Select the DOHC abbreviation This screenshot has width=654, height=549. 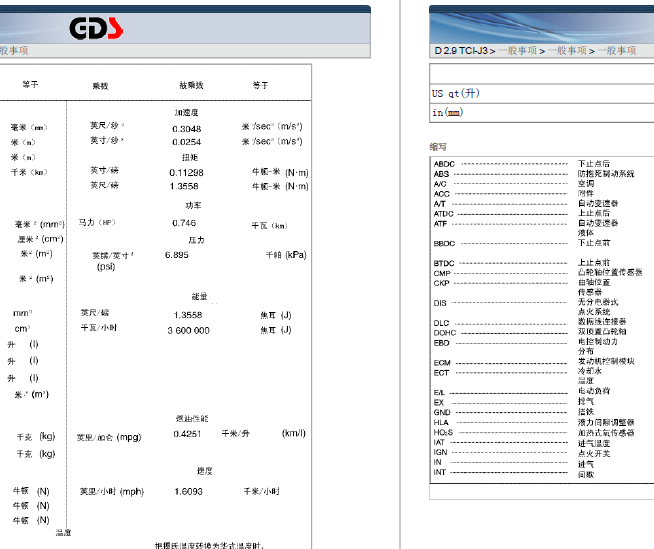[x=445, y=333]
